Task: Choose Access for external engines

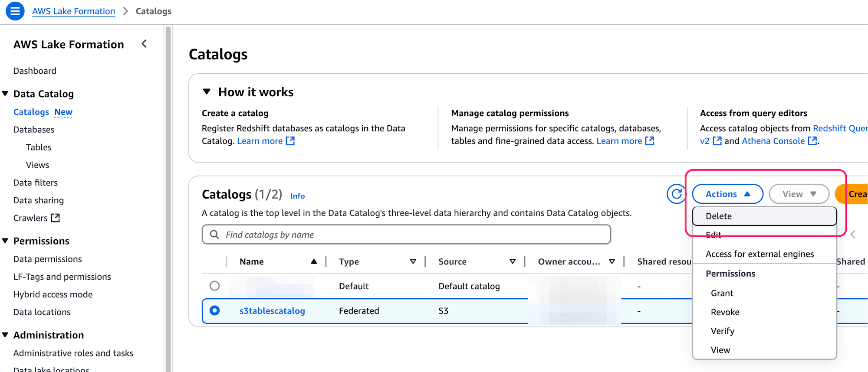Action: click(x=764, y=254)
